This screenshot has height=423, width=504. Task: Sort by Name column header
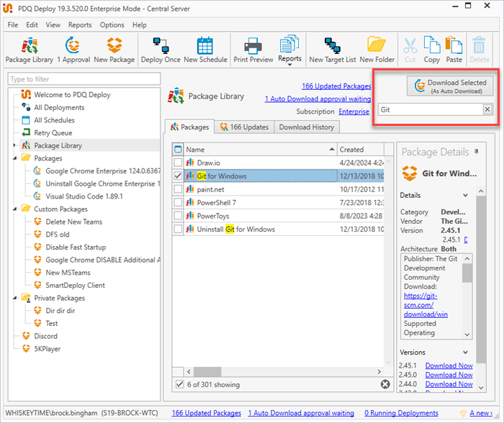pyautogui.click(x=260, y=150)
